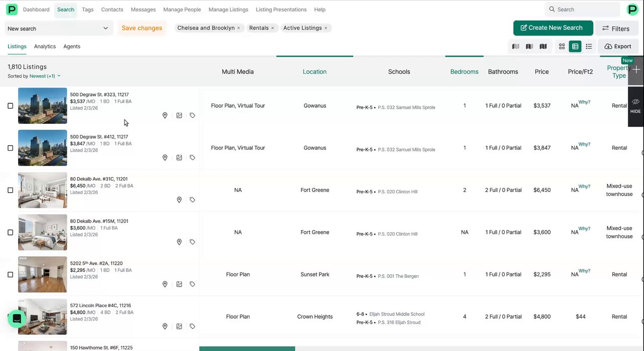Image resolution: width=644 pixels, height=351 pixels.
Task: Open the New search dropdown
Action: [58, 29]
